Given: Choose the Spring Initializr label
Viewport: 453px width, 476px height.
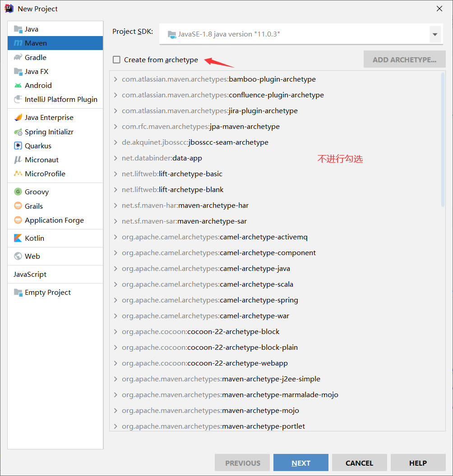Looking at the screenshot, I should [49, 132].
